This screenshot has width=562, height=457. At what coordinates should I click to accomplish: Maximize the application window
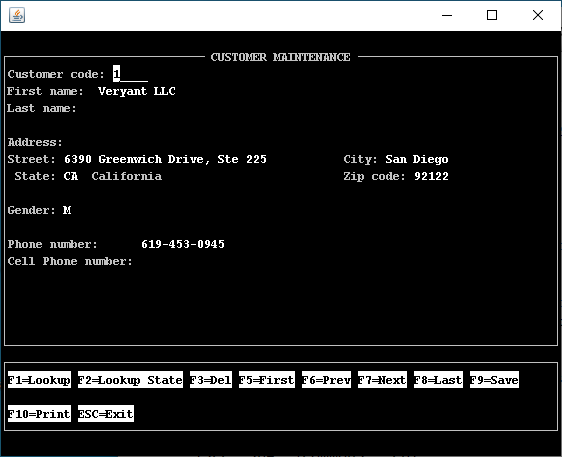(492, 15)
